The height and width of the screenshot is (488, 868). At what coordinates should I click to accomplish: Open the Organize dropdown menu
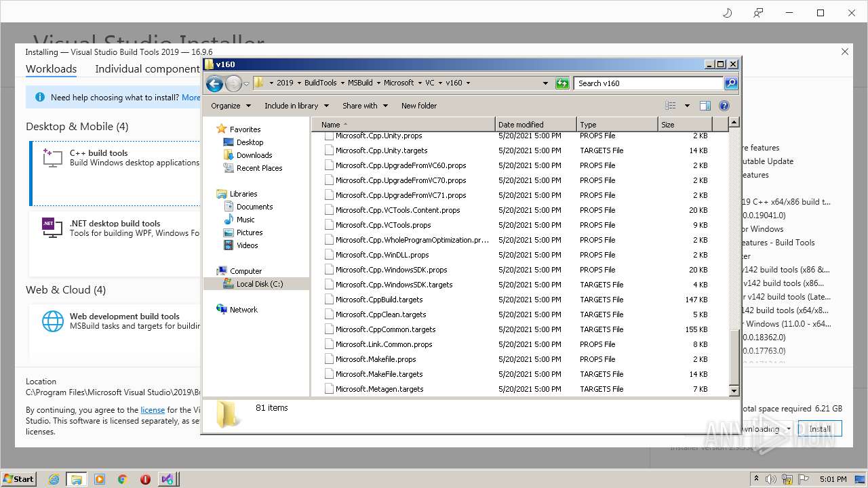(231, 106)
